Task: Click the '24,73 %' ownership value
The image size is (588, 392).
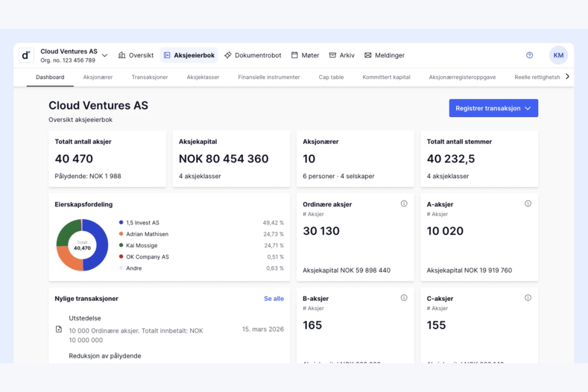Action: [x=273, y=234]
